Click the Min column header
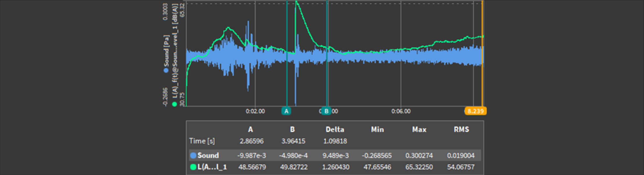Screen dimensions: 644x175 coord(377,130)
